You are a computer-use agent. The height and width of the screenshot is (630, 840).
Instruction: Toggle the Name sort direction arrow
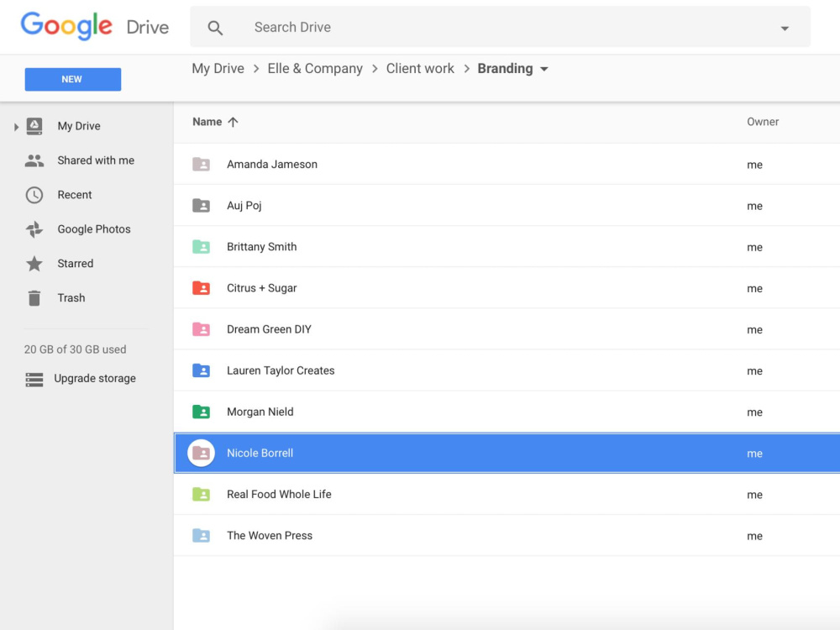(233, 122)
